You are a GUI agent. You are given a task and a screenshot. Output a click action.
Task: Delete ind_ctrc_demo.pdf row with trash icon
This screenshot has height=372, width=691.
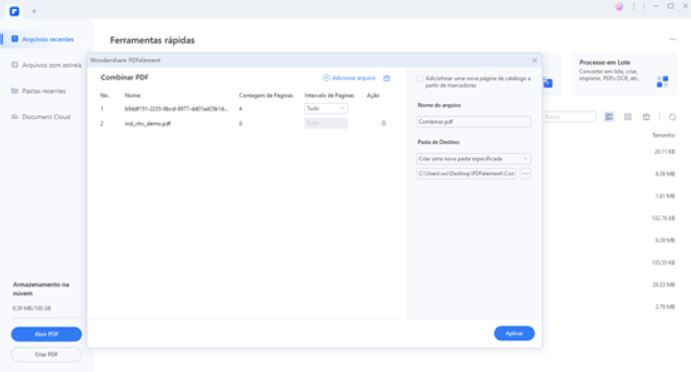tap(383, 123)
